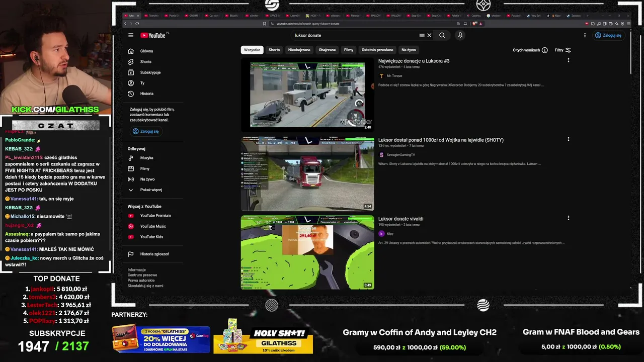
Task: Open Główna home icon in sidebar
Action: tap(131, 51)
